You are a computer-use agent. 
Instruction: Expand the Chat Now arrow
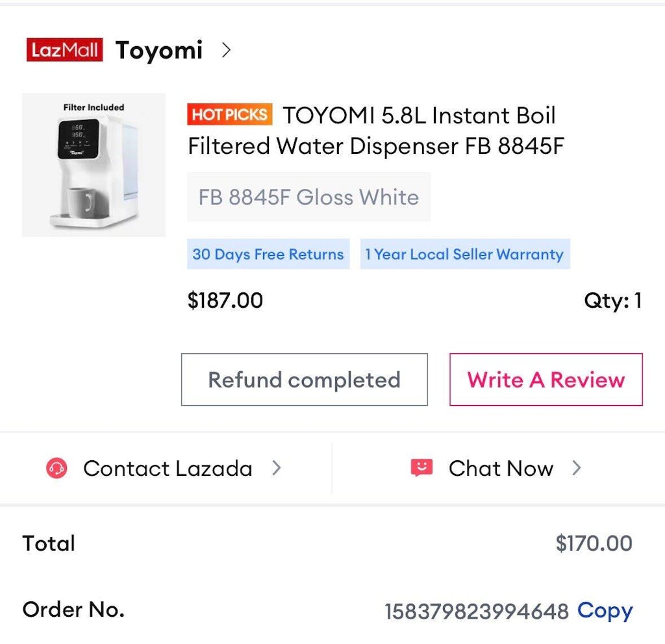point(576,468)
